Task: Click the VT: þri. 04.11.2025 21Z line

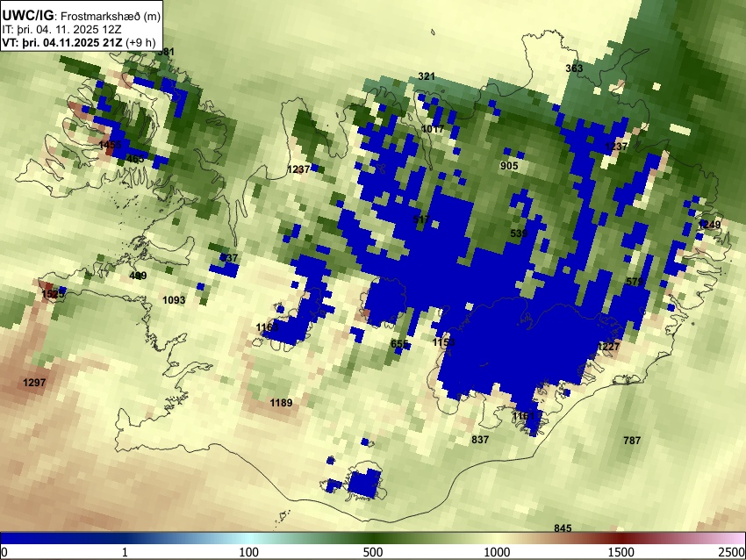Action: tap(78, 42)
